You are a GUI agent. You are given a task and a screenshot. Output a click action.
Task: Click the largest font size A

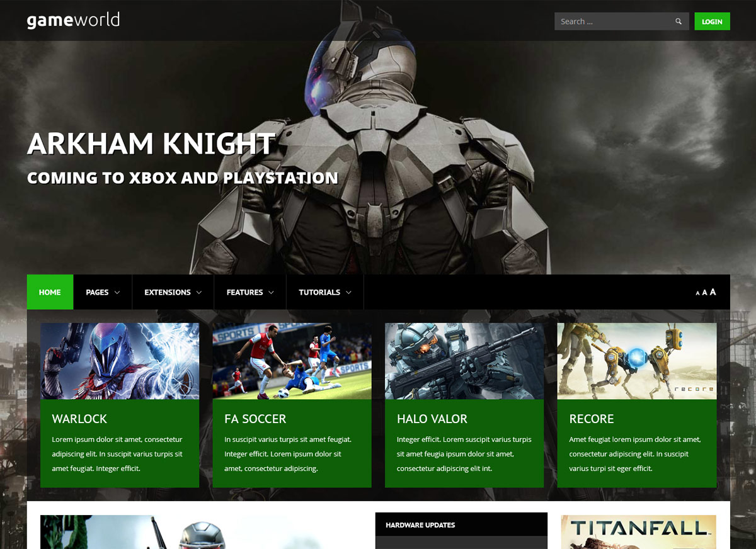pyautogui.click(x=713, y=291)
